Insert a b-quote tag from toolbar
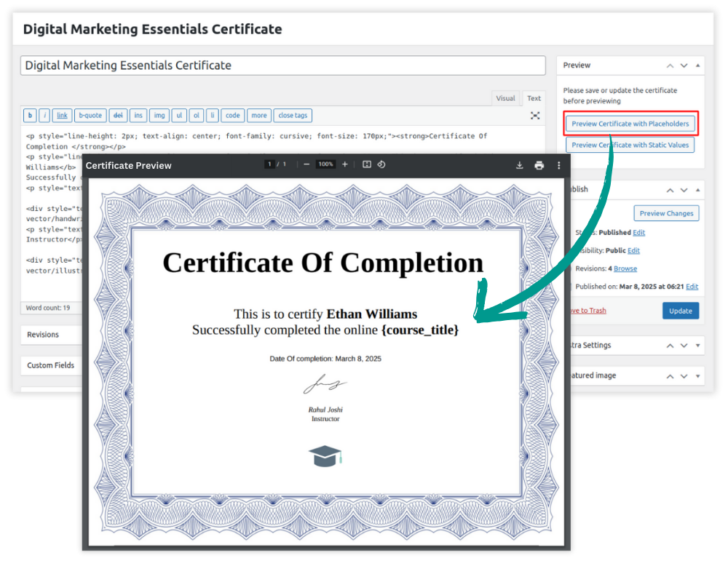The width and height of the screenshot is (728, 582). [x=90, y=115]
